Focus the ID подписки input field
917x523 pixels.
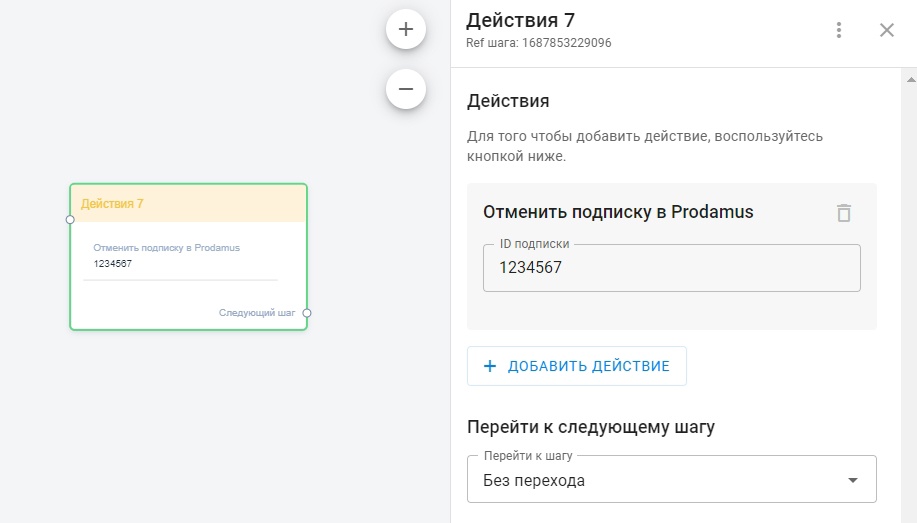tap(671, 268)
